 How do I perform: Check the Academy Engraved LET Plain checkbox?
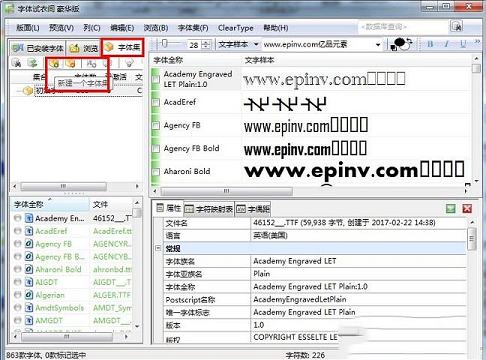click(156, 79)
